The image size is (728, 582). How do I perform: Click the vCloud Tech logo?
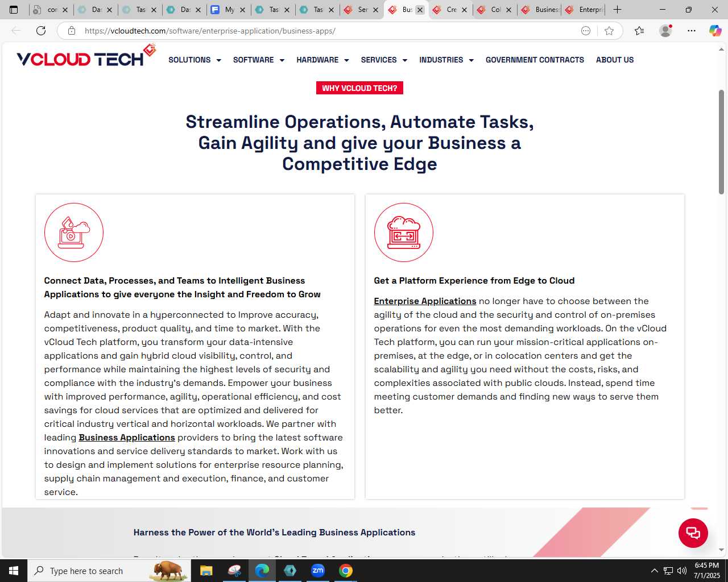pos(86,56)
